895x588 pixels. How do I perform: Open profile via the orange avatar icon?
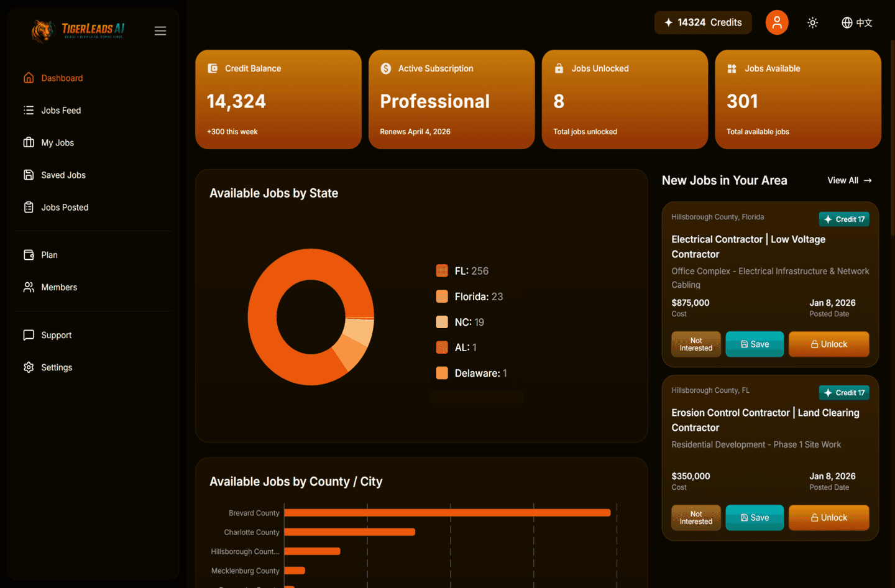point(777,22)
